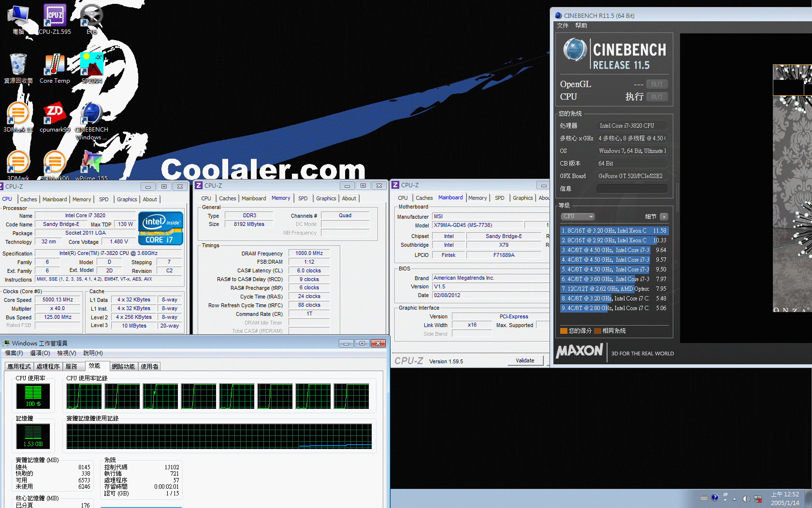This screenshot has width=812, height=508.
Task: Switch to 使用者 tab in Task Manager
Action: click(x=149, y=367)
